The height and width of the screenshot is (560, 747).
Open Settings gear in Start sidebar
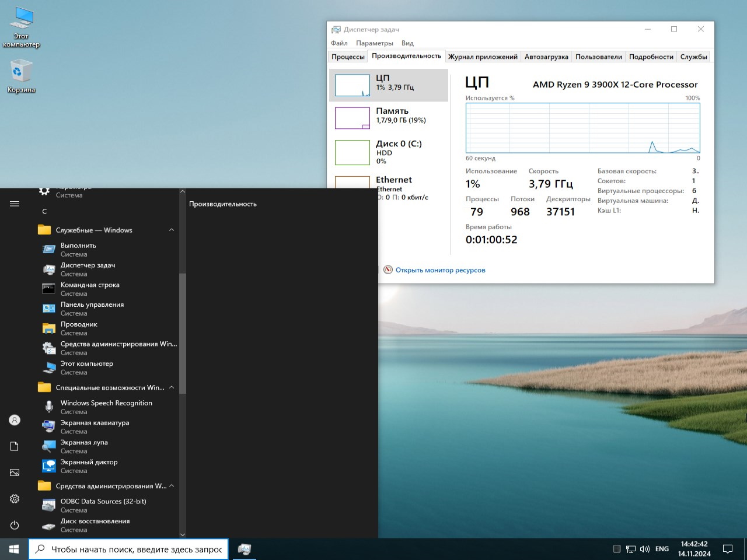point(15,499)
